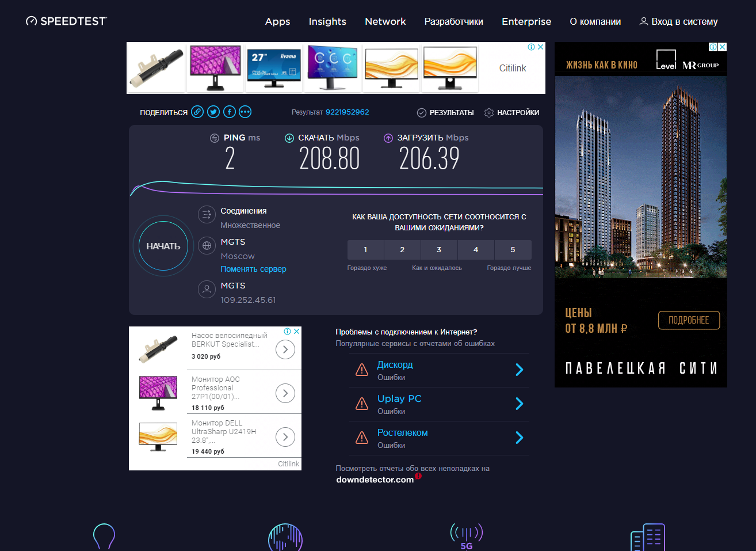Click the connections mode icon
The width and height of the screenshot is (756, 551).
coord(207,214)
